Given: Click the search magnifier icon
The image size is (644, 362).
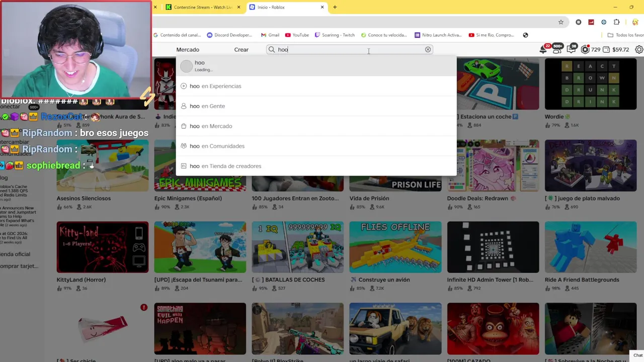Looking at the screenshot, I should 272,49.
